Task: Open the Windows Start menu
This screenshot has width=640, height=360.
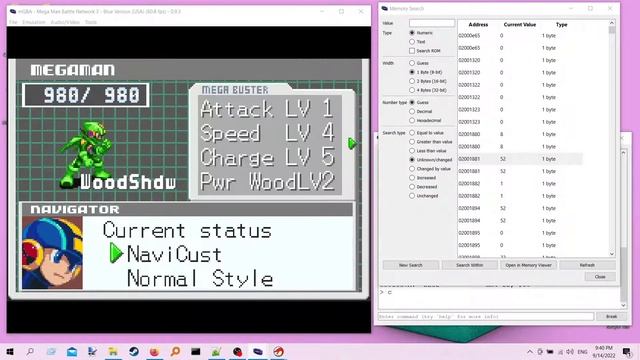Action: pyautogui.click(x=10, y=351)
